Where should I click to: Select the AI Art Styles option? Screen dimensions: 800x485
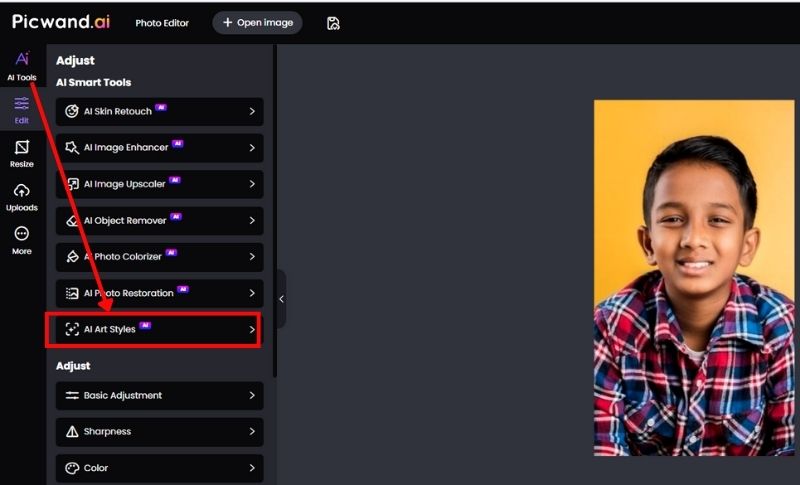click(159, 329)
